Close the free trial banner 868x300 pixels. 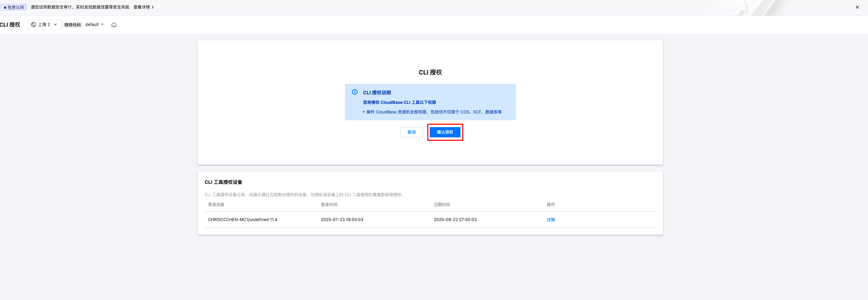point(857,7)
